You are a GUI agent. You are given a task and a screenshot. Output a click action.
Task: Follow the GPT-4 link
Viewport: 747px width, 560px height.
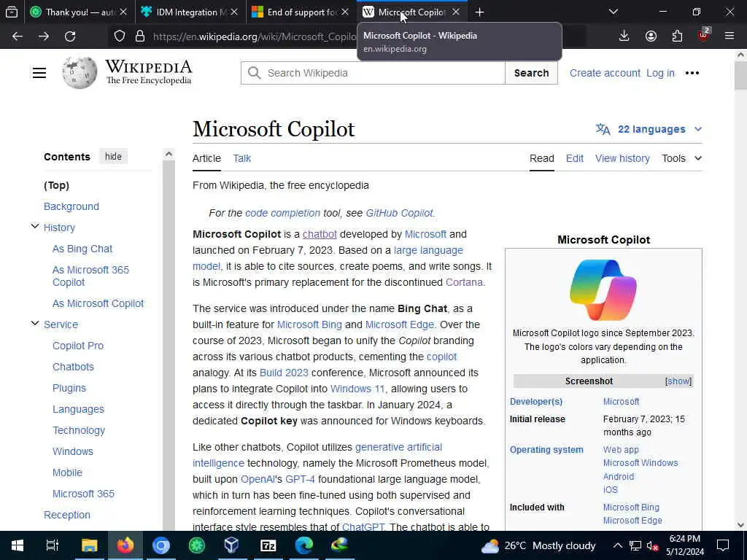coord(300,479)
